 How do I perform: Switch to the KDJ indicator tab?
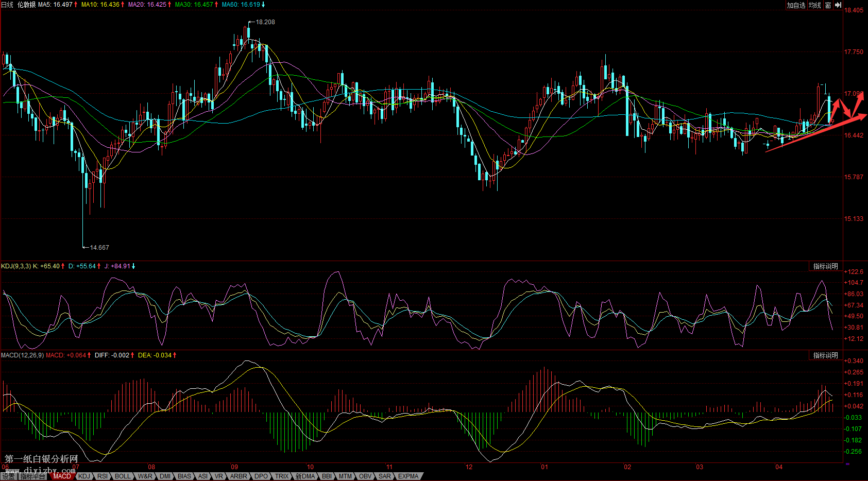tap(84, 476)
